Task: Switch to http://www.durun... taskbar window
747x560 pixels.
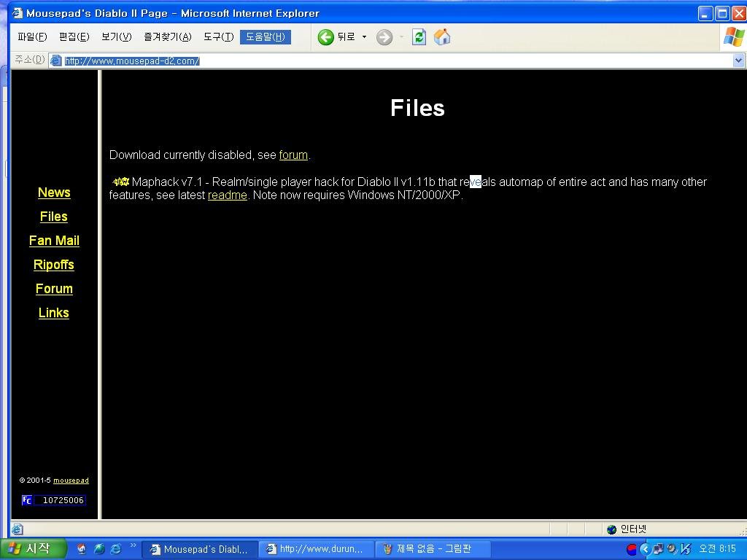Action: (x=317, y=549)
